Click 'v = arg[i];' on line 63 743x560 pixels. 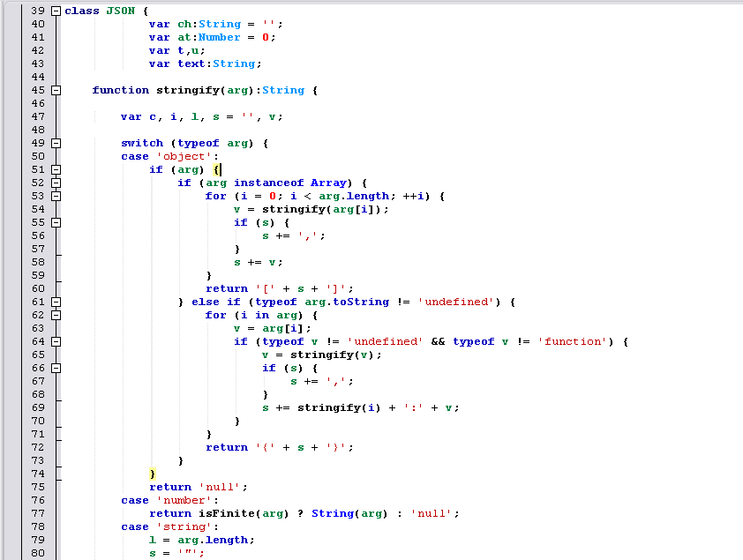click(x=273, y=329)
